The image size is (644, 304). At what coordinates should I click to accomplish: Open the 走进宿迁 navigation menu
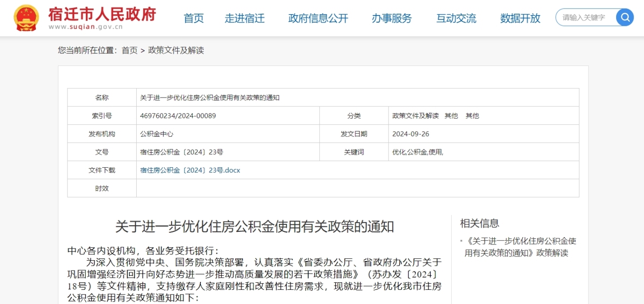(245, 18)
